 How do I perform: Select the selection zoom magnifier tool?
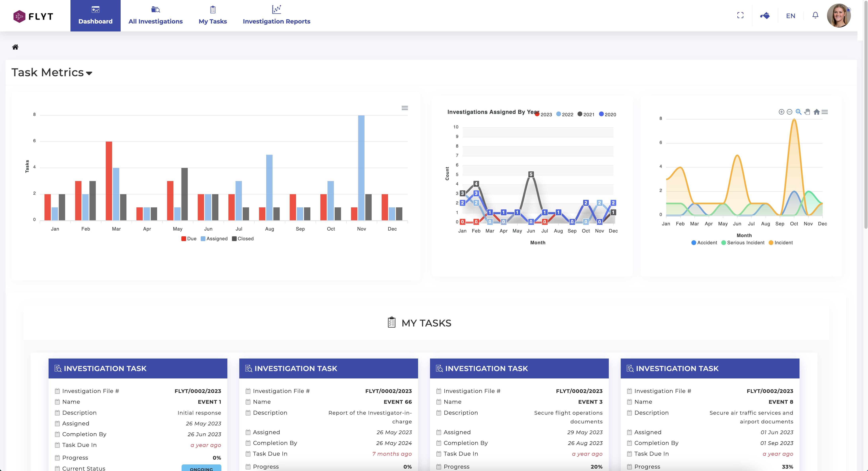798,112
